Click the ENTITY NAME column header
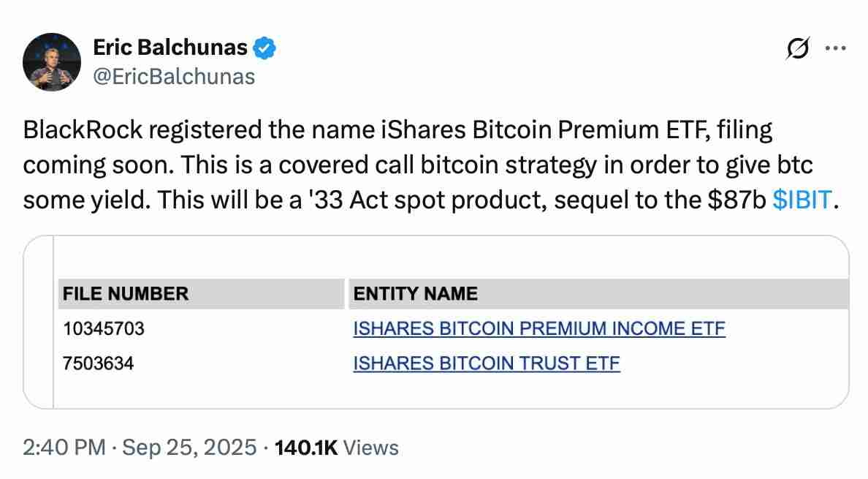 point(416,293)
